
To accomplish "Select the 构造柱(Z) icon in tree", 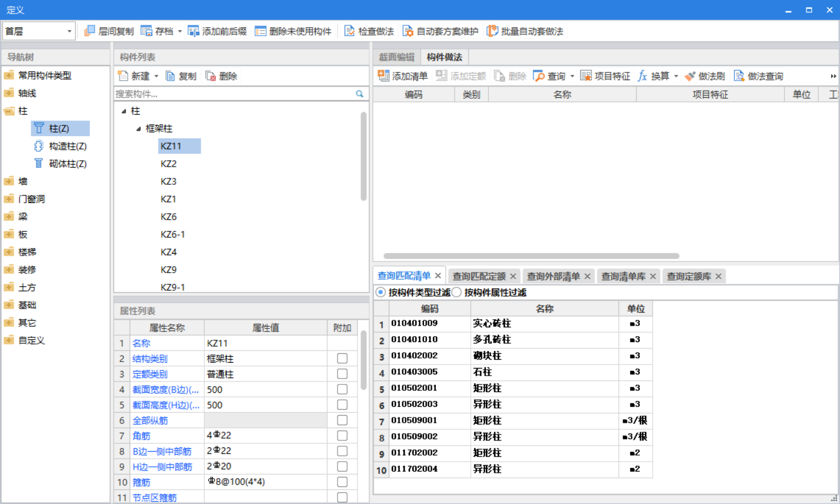I will pyautogui.click(x=39, y=145).
